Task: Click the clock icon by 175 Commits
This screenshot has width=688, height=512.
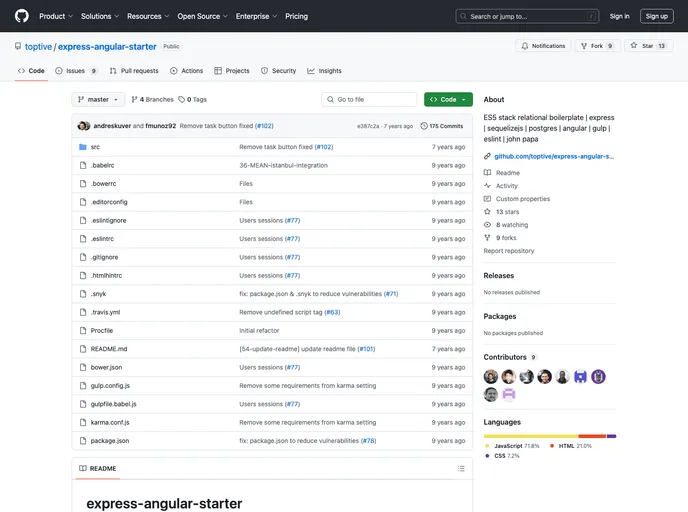Action: [424, 126]
